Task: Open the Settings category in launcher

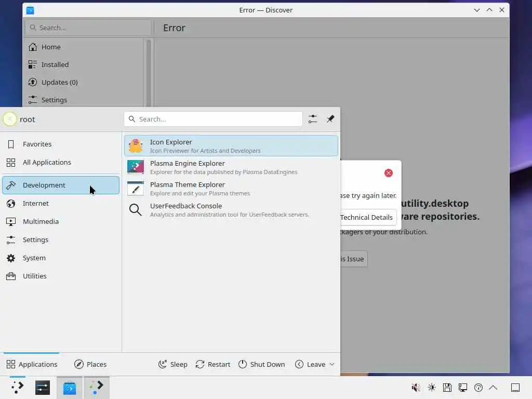Action: click(61, 240)
